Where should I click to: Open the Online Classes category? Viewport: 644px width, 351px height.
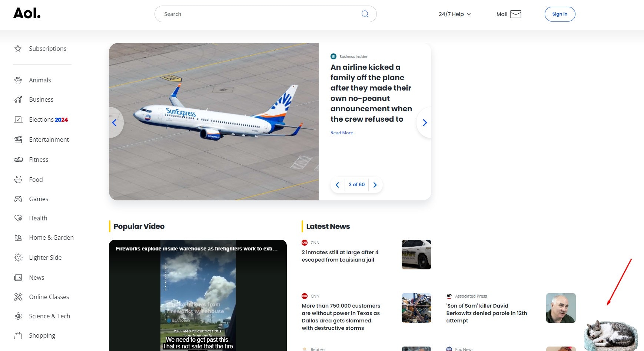[49, 297]
